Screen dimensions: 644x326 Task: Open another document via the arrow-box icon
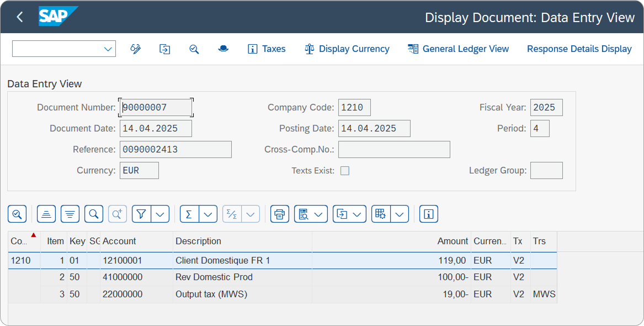pyautogui.click(x=164, y=49)
